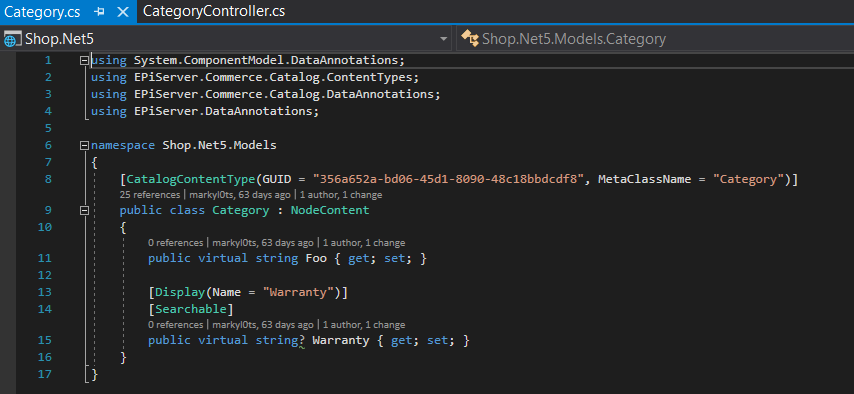Open the 25 references CodeLens link
This screenshot has height=394, width=854.
click(150, 195)
